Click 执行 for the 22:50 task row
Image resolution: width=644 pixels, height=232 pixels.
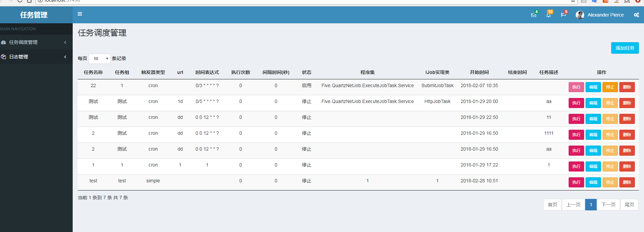pyautogui.click(x=576, y=119)
